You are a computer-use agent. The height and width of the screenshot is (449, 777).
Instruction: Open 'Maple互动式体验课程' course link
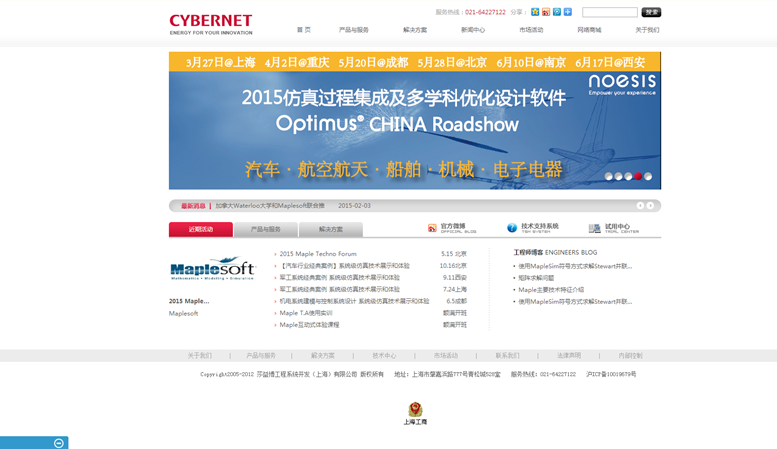tap(309, 325)
